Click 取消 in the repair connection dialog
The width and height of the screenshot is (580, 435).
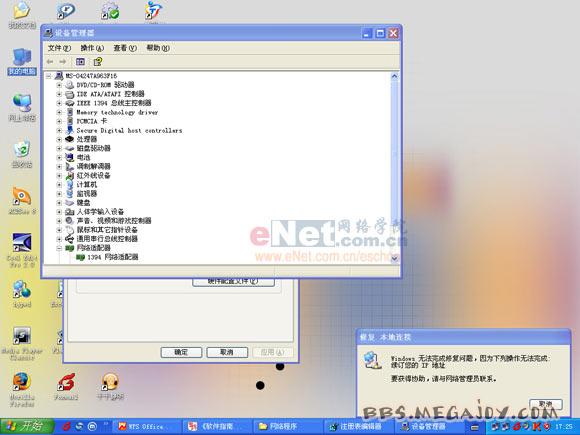(x=546, y=404)
